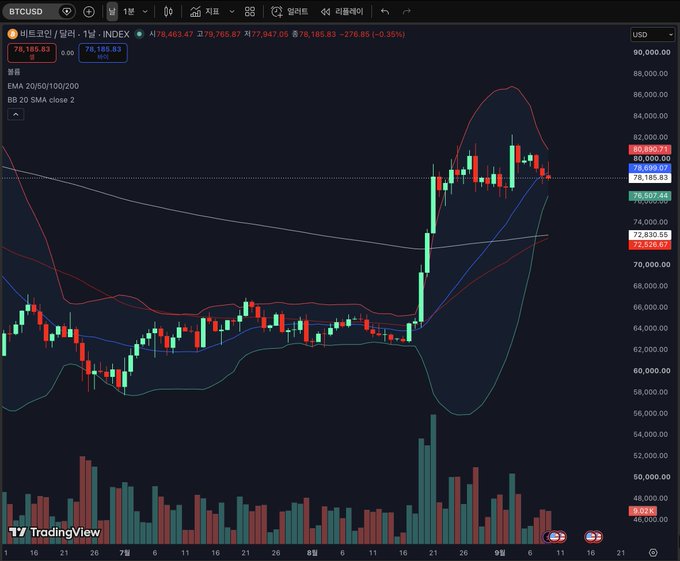The height and width of the screenshot is (561, 680).
Task: Start bar replay with 리플레이
Action: 342,12
